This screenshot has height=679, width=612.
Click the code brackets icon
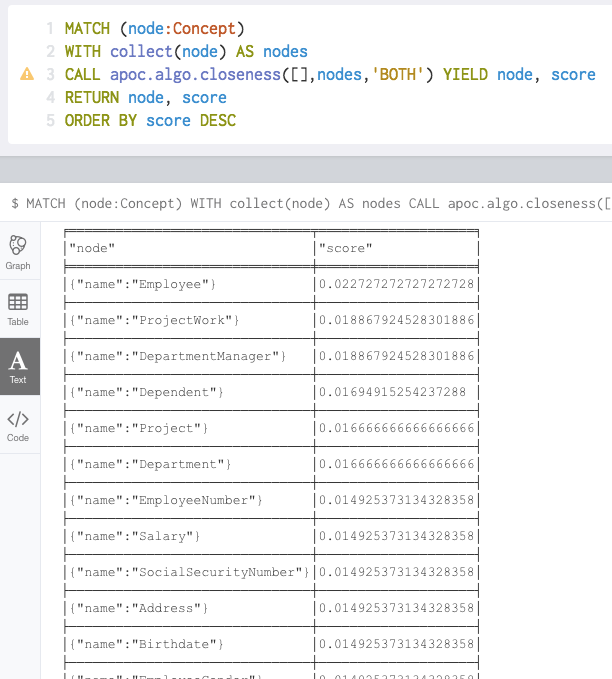point(18,419)
